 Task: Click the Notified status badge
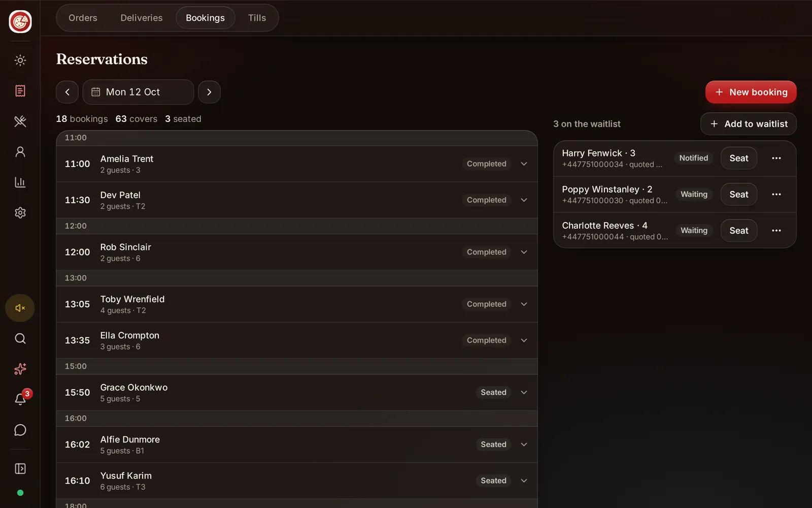pos(693,158)
